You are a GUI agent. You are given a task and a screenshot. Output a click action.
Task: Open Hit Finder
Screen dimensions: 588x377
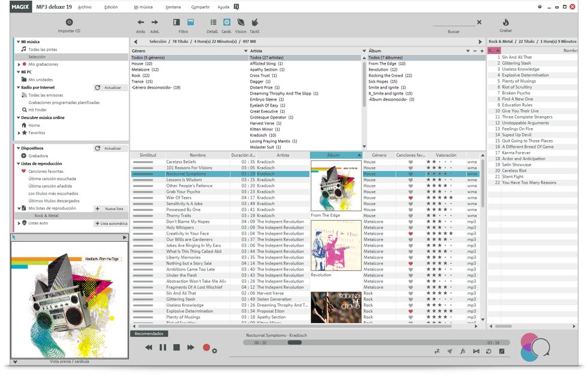(38, 110)
